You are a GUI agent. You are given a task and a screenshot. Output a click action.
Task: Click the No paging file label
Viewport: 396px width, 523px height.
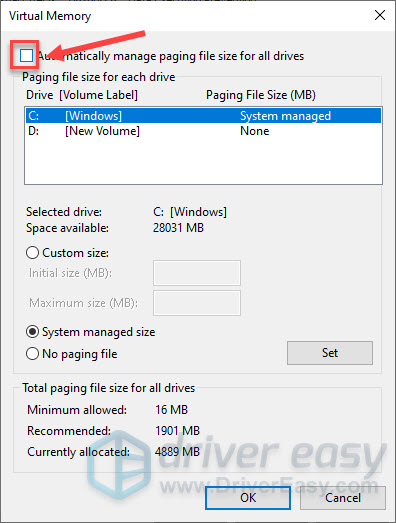pyautogui.click(x=80, y=354)
